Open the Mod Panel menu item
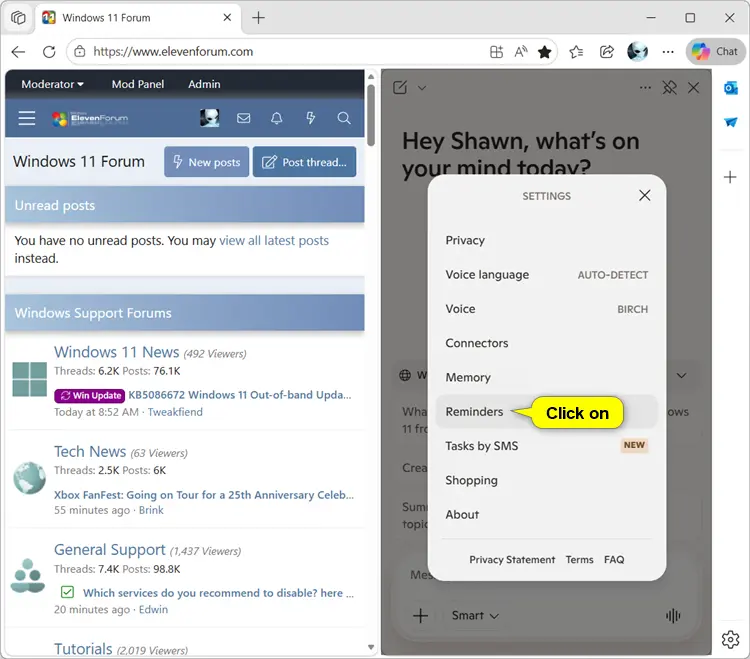750x659 pixels. click(x=138, y=84)
